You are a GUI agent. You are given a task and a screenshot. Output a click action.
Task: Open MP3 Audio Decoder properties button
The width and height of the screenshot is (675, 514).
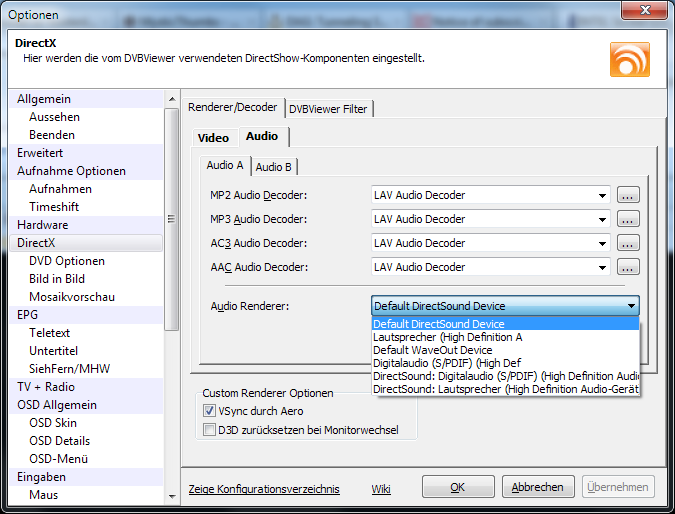[628, 219]
